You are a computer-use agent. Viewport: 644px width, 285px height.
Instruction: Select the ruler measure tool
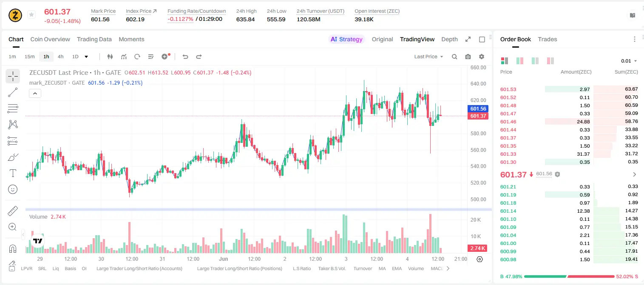tap(13, 211)
